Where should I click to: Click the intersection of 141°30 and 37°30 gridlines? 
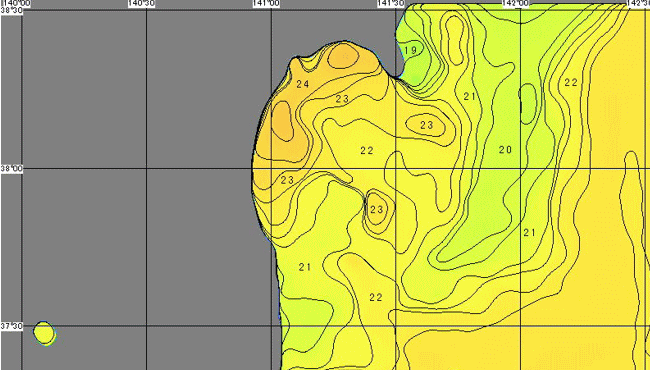[396, 326]
